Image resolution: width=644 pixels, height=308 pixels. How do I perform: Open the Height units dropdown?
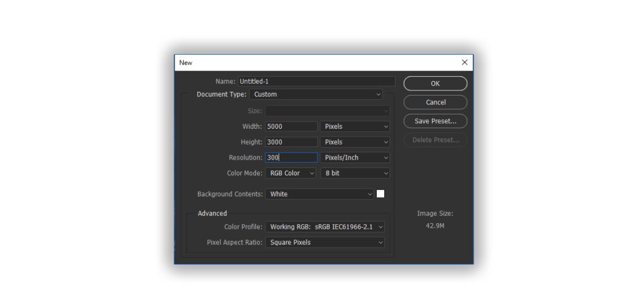355,142
